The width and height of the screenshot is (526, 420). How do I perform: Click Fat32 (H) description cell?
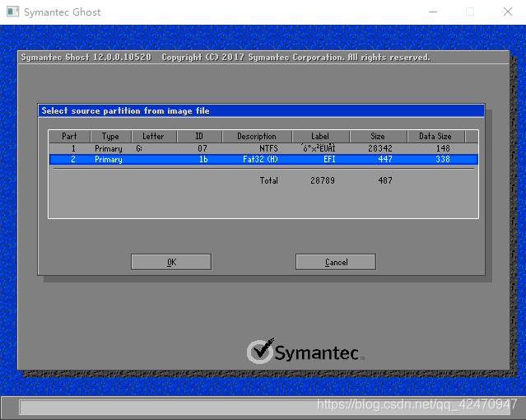point(260,159)
